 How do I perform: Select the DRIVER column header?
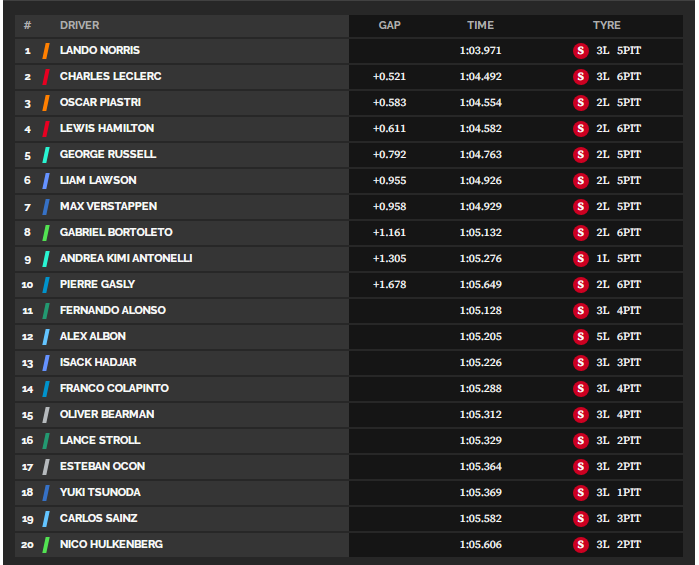pyautogui.click(x=80, y=25)
